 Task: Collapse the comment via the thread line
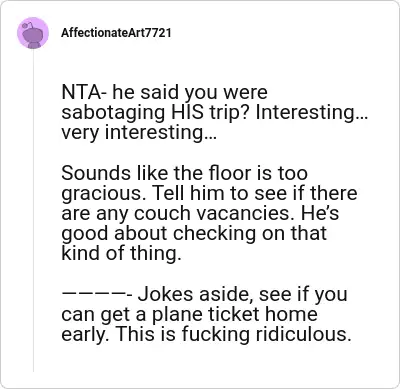33,212
